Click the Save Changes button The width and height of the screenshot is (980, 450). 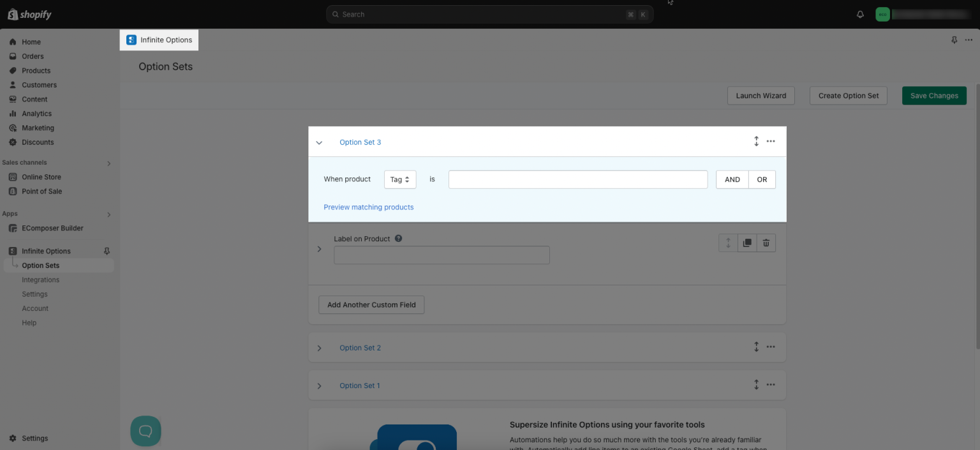coord(934,95)
